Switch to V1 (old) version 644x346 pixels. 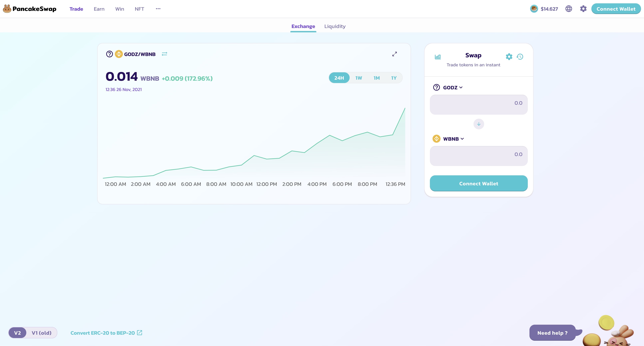[x=41, y=333]
